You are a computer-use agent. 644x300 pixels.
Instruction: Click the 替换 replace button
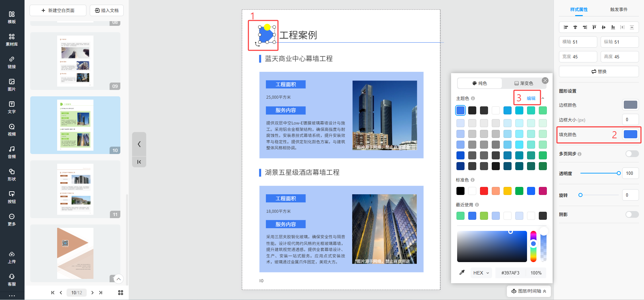599,71
